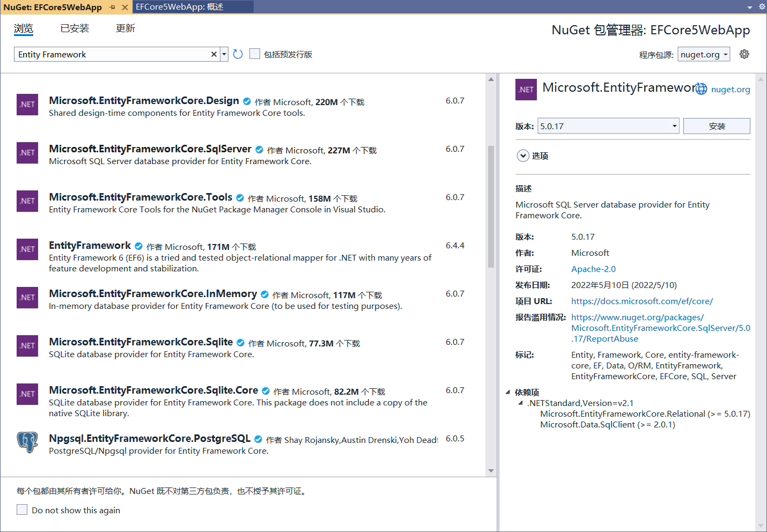Screen dimensions: 767x532
Task: Click the refresh icon next to search box
Action: 238,54
